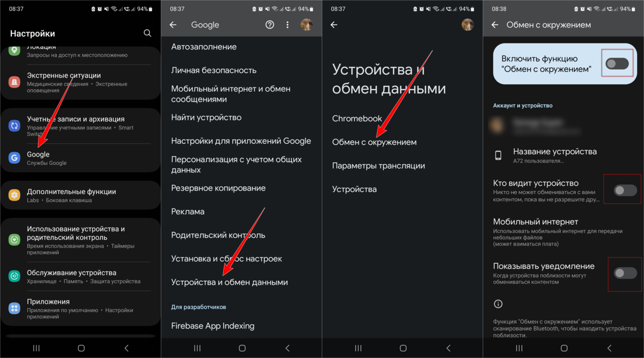Tap the phone icon next to Название устройства
The height and width of the screenshot is (358, 644).
pos(498,156)
